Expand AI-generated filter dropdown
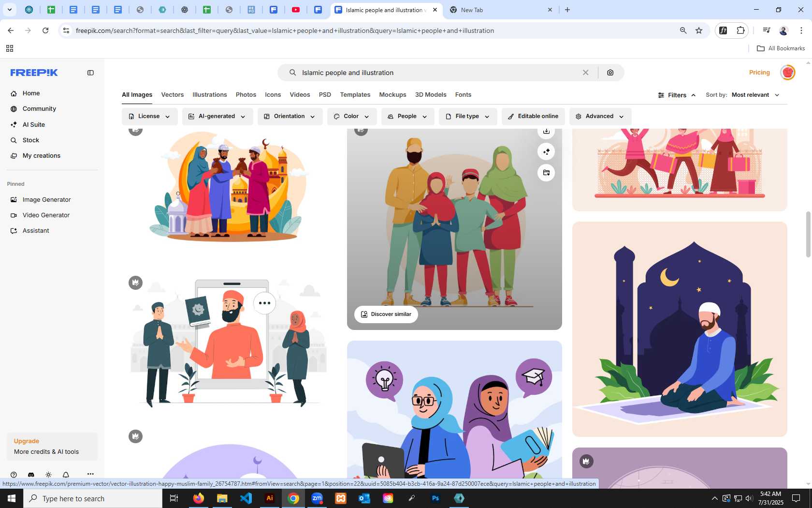The image size is (812, 508). coord(217,117)
